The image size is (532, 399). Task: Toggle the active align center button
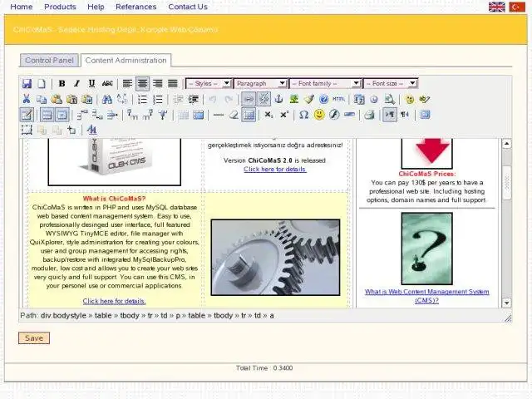[142, 83]
